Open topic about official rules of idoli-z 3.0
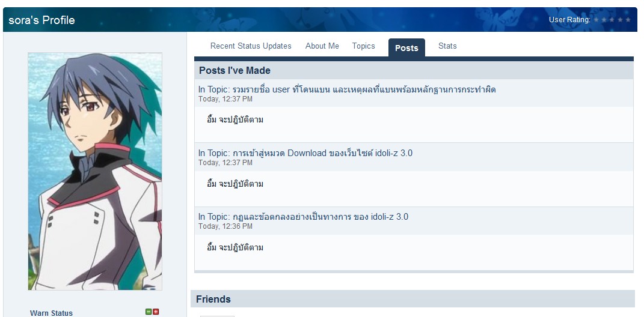The height and width of the screenshot is (317, 644). pos(320,217)
